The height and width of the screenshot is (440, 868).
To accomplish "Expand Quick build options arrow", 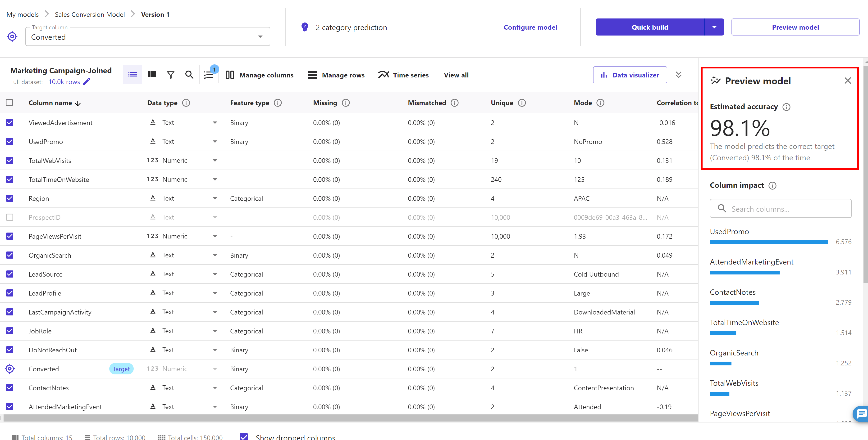I will tap(714, 27).
